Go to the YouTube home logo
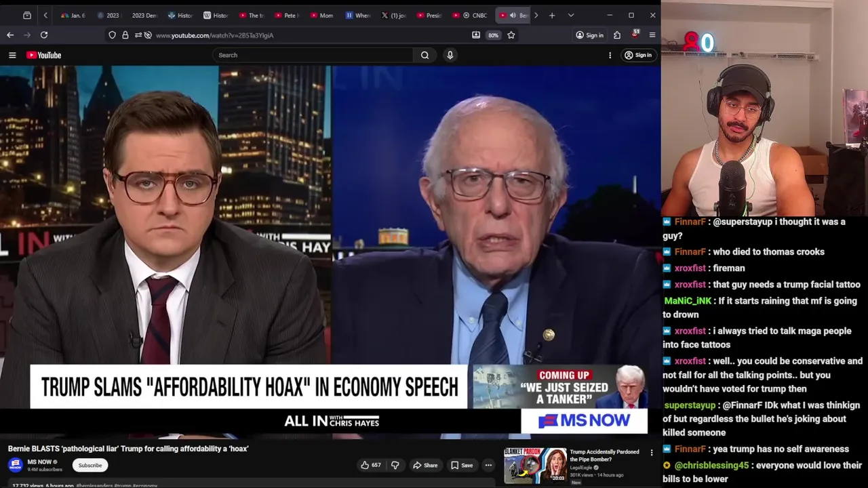868x488 pixels. click(44, 55)
